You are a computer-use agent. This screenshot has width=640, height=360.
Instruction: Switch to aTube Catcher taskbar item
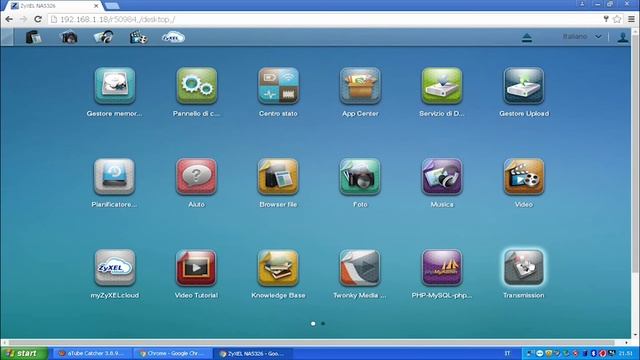[x=92, y=353]
